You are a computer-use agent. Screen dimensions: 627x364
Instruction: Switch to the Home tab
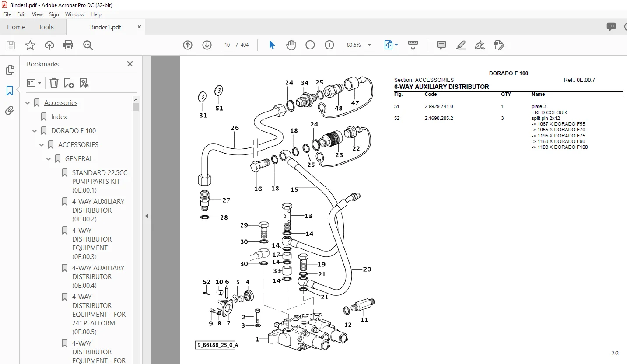[16, 27]
